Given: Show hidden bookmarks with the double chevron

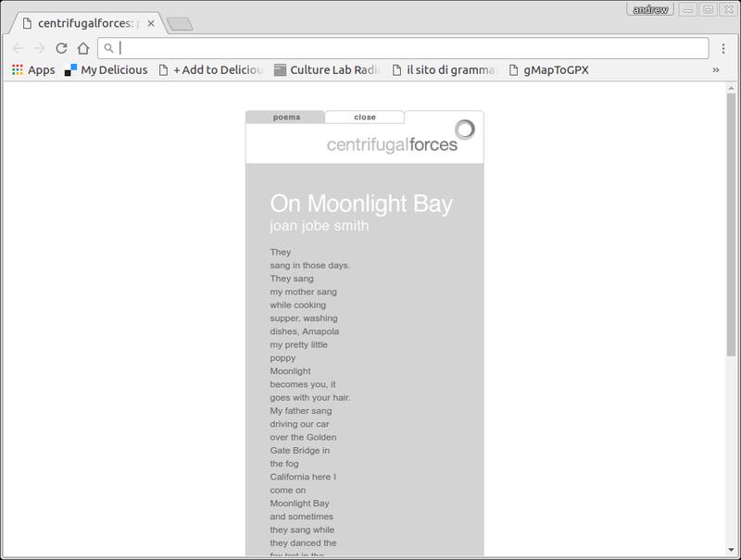Looking at the screenshot, I should (716, 69).
